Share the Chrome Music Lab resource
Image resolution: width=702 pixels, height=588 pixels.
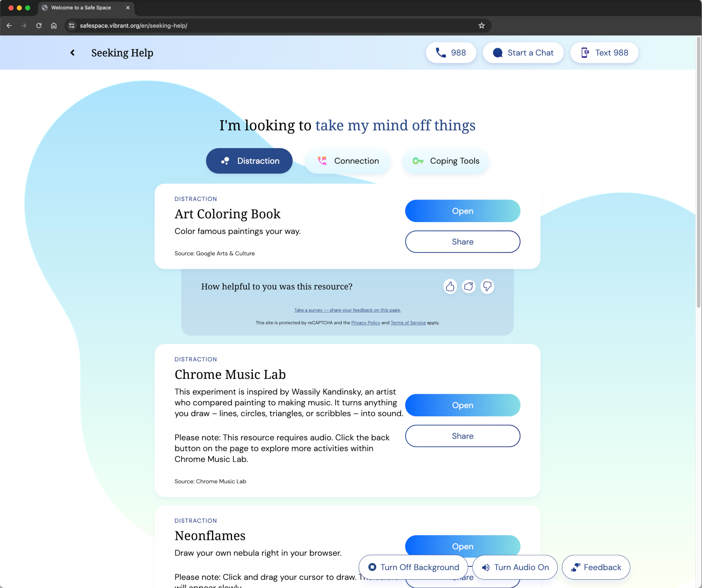(x=463, y=436)
